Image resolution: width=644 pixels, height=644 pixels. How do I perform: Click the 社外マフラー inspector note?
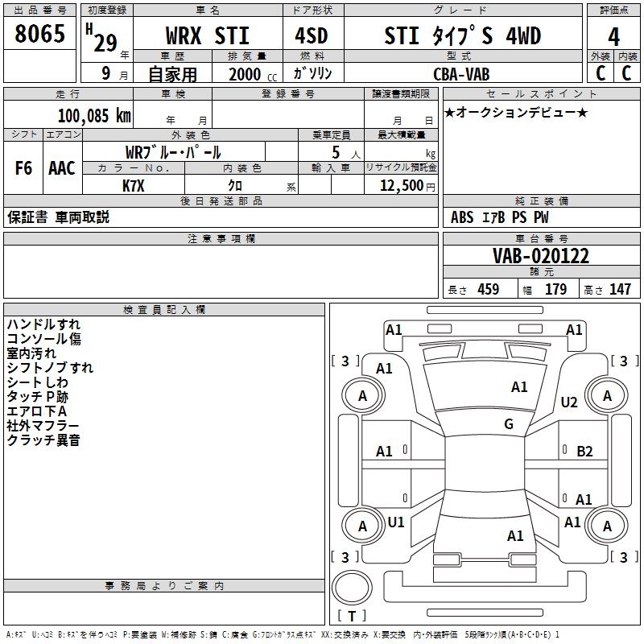tap(43, 425)
